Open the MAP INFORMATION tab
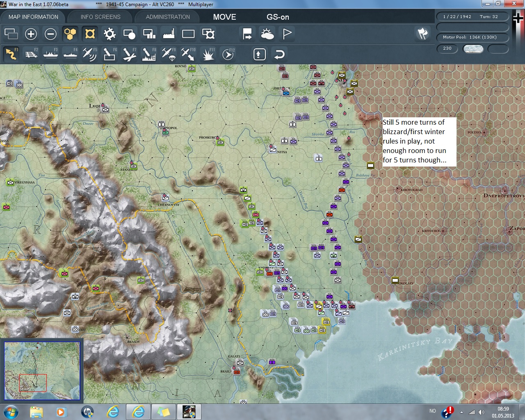Viewport: 525px width, 420px height. pos(33,17)
